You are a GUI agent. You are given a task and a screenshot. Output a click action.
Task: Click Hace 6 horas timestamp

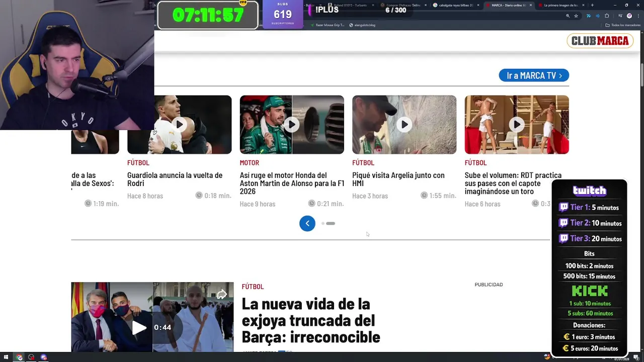pos(482,204)
